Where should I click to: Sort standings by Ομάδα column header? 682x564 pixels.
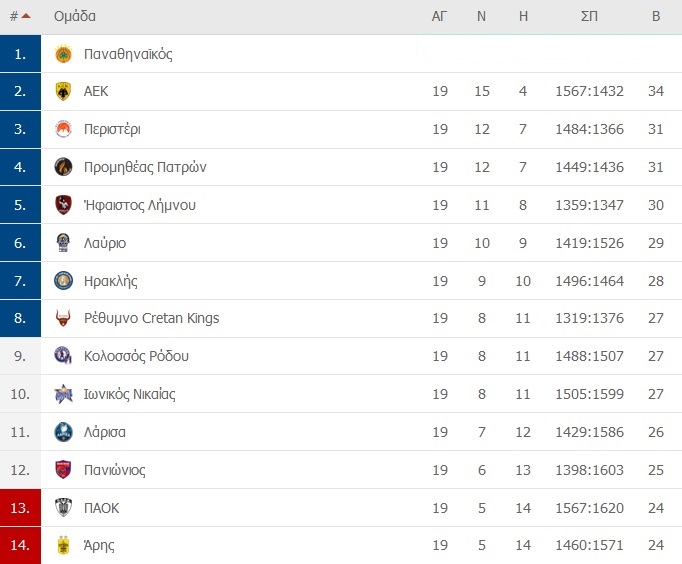[75, 16]
